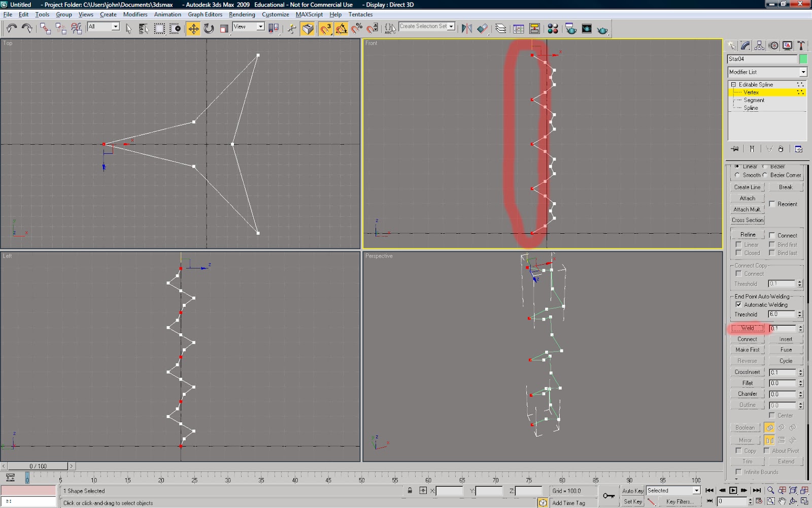Click the Attach button
Screen dimensions: 812x508
pos(747,198)
